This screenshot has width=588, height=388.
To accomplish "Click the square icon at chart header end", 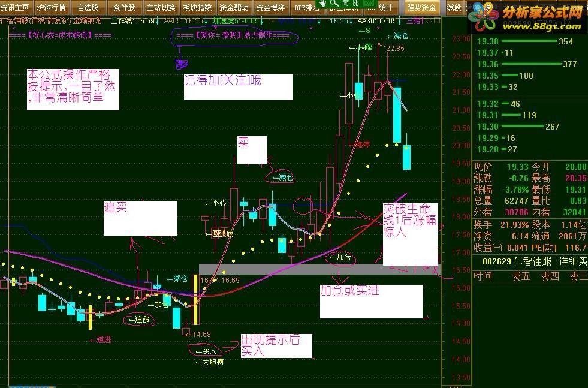I will tap(437, 21).
